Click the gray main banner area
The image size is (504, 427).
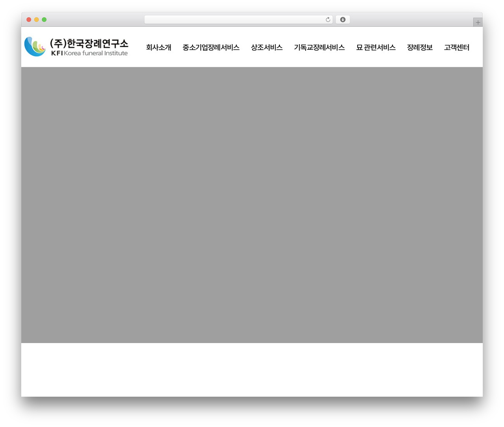coord(252,205)
